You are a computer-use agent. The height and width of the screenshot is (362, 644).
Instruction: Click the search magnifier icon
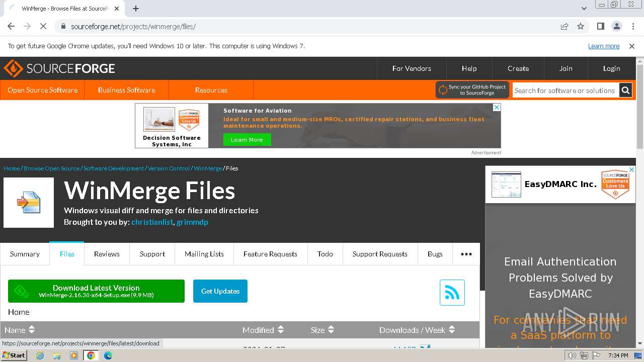(x=625, y=90)
